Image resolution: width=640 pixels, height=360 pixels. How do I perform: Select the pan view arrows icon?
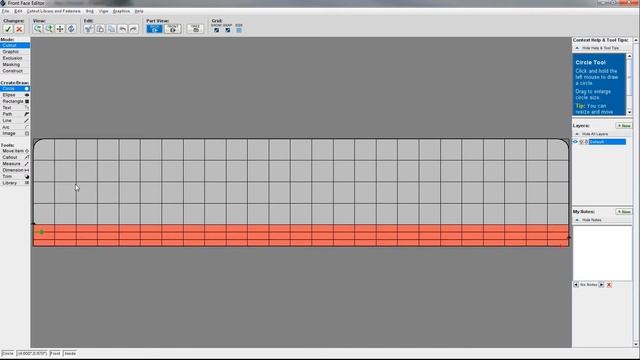tap(60, 29)
